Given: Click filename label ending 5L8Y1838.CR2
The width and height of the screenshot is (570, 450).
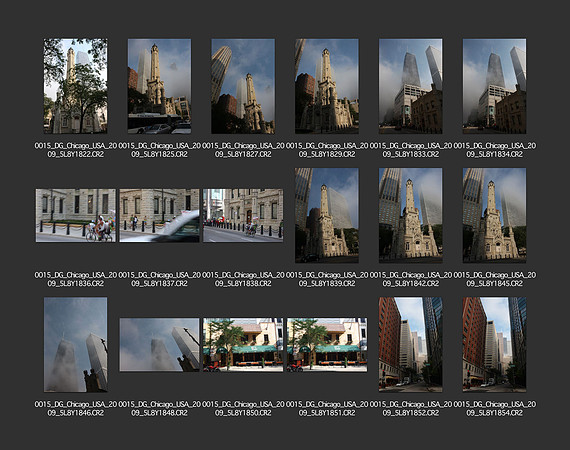Looking at the screenshot, I should [x=243, y=279].
